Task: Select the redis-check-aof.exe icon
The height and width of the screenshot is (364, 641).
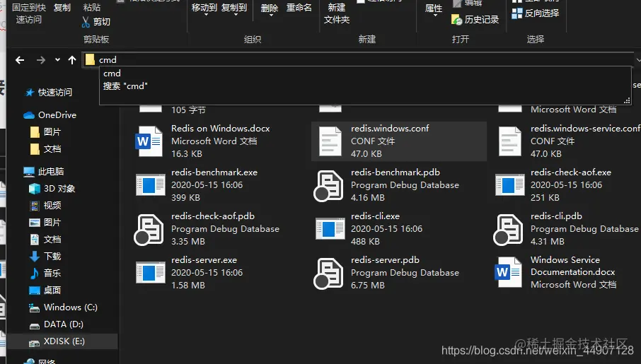Action: tap(510, 185)
